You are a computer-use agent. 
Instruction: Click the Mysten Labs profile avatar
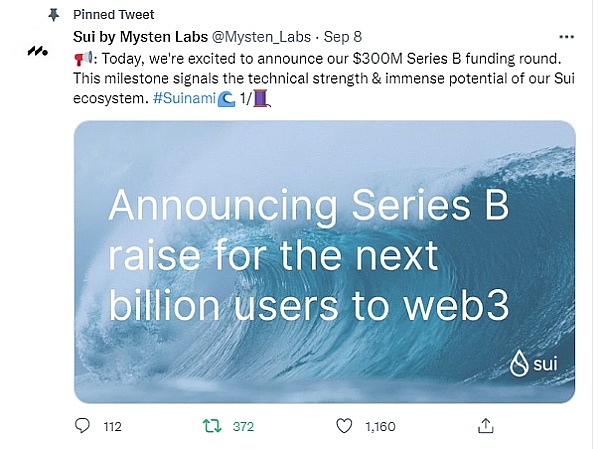point(38,51)
